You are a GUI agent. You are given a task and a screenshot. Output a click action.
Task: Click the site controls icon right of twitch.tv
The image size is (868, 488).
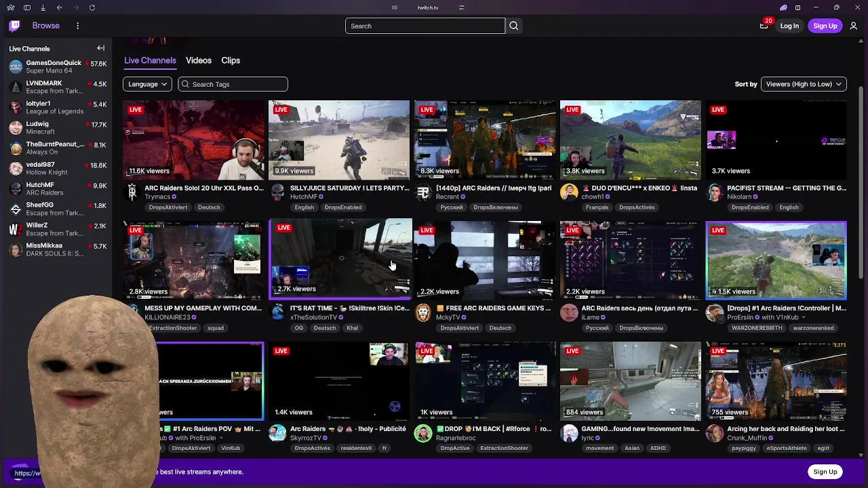pyautogui.click(x=461, y=7)
